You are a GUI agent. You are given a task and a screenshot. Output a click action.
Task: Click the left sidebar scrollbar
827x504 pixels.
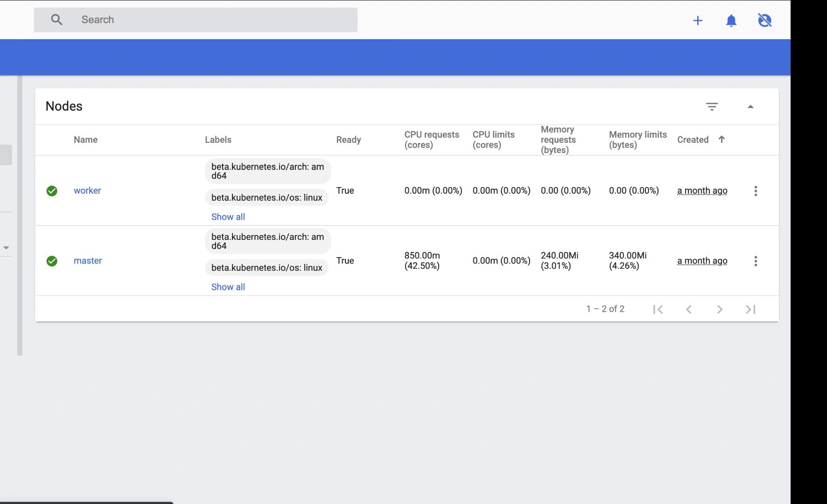click(x=20, y=216)
